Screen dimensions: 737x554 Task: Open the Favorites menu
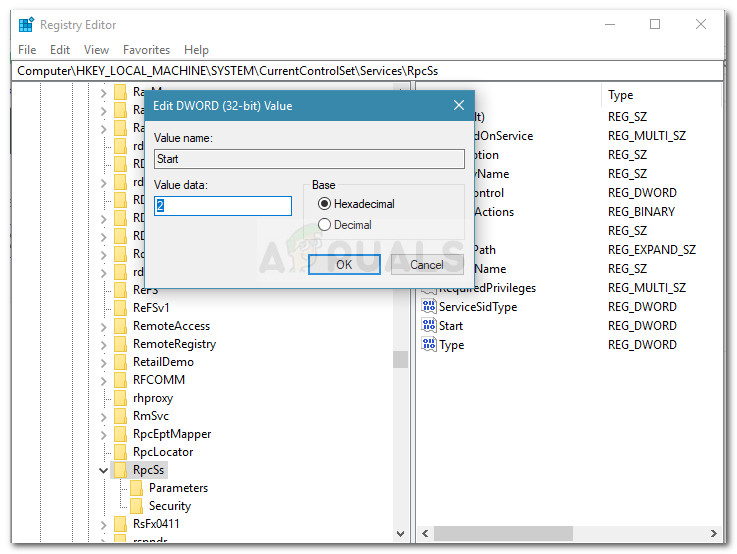tap(146, 50)
